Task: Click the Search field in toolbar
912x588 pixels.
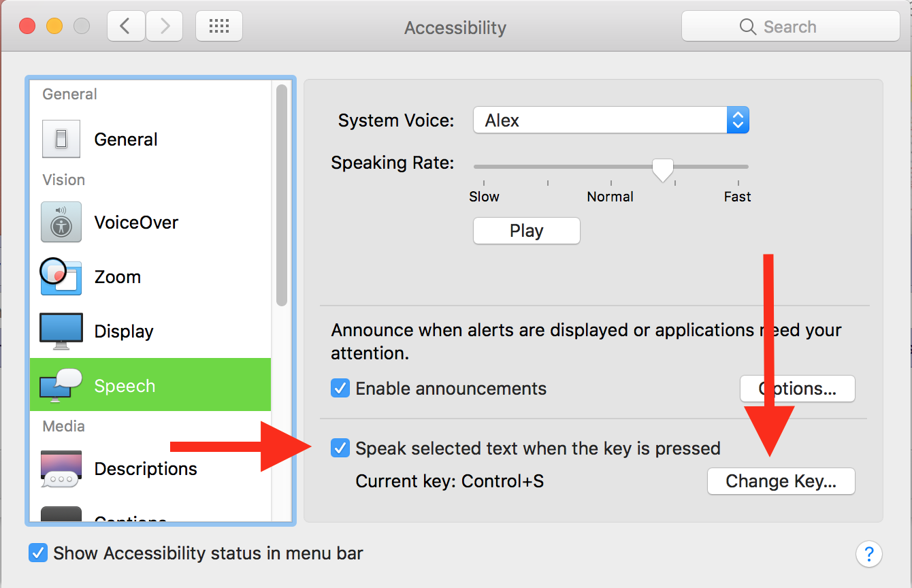Action: (791, 27)
